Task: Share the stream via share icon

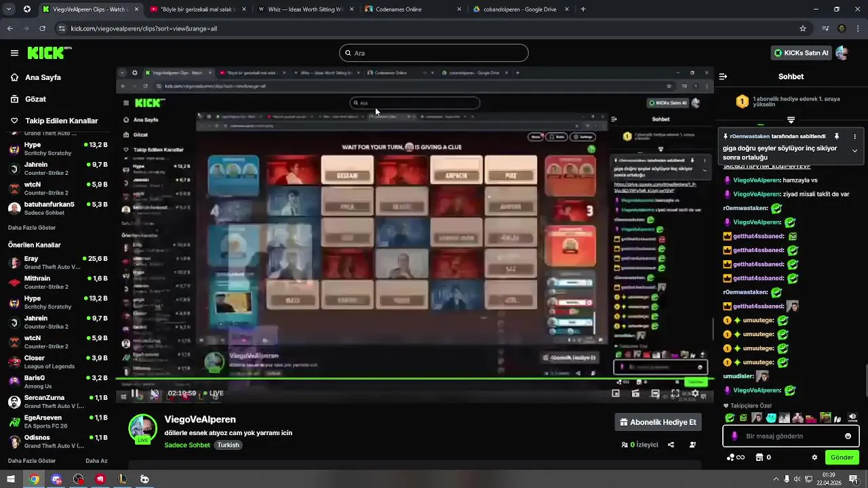Action: (x=671, y=445)
